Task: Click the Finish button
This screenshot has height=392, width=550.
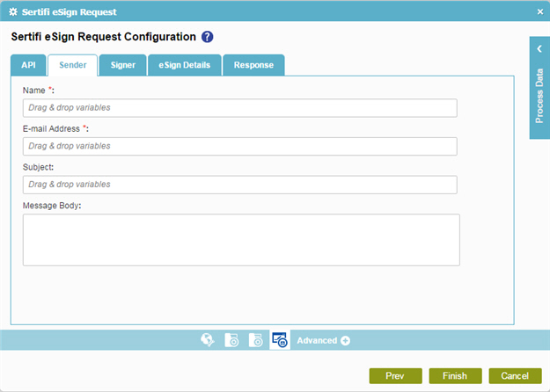Action: click(x=455, y=376)
